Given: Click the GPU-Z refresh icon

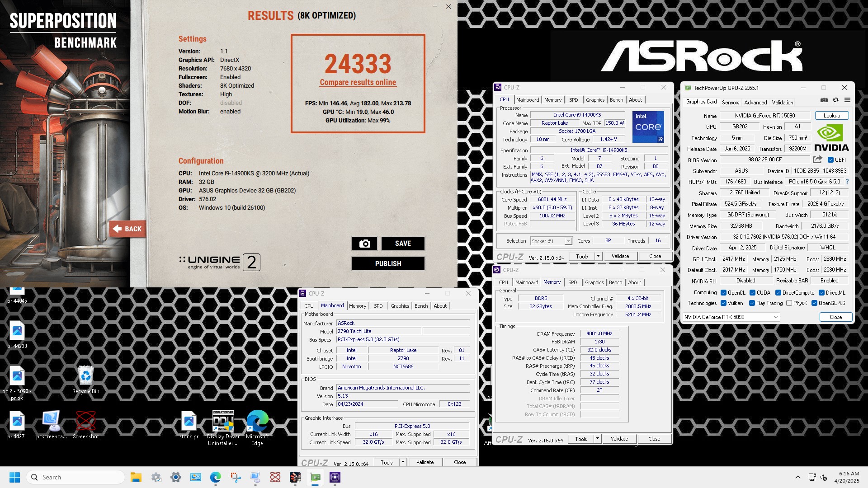Looking at the screenshot, I should [x=835, y=100].
